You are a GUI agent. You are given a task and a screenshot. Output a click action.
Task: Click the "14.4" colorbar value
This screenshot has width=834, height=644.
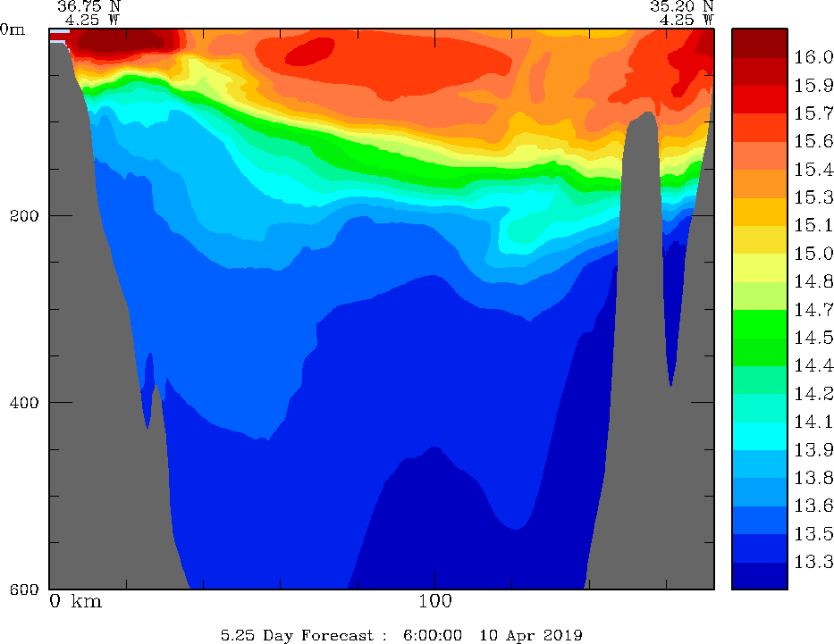click(813, 366)
